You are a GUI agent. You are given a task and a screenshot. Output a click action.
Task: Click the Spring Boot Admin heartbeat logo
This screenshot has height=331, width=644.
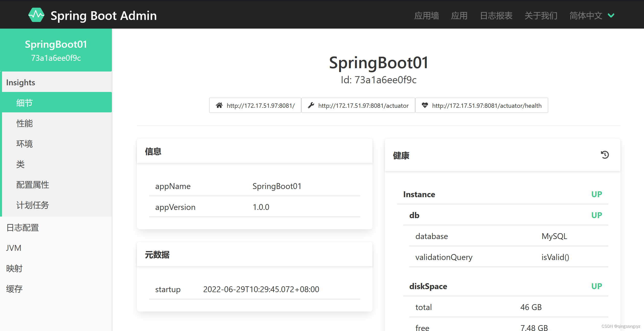pos(36,15)
